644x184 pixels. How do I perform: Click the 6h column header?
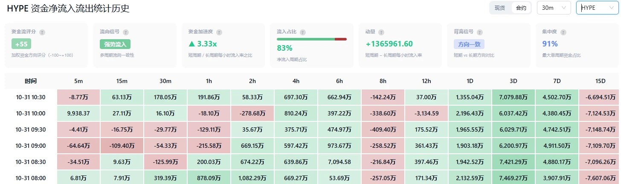tap(339, 81)
